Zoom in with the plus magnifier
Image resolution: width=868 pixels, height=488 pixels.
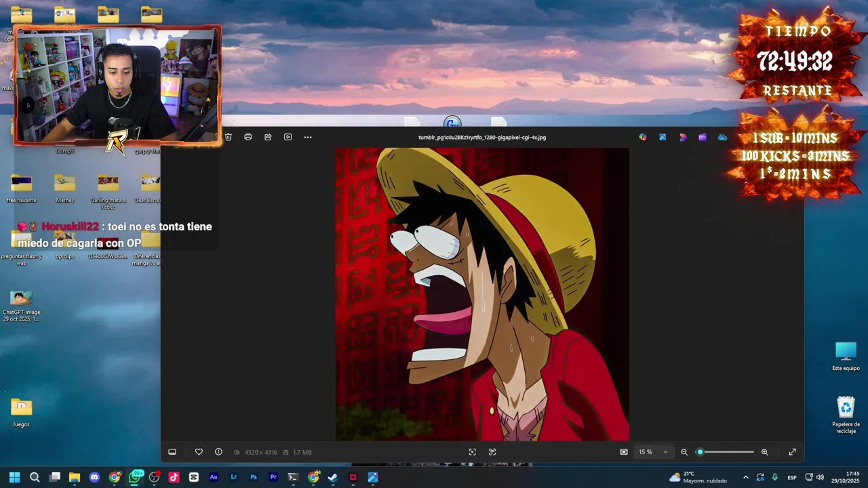pyautogui.click(x=764, y=452)
